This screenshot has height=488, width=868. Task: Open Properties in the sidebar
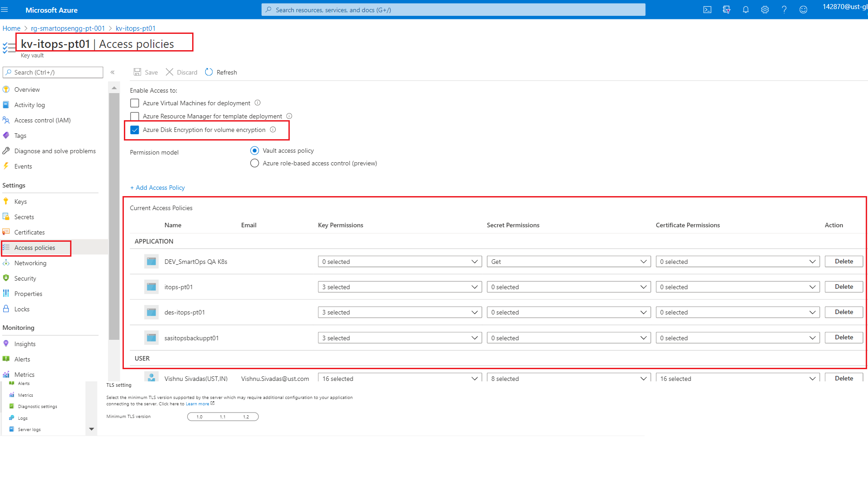(x=28, y=294)
